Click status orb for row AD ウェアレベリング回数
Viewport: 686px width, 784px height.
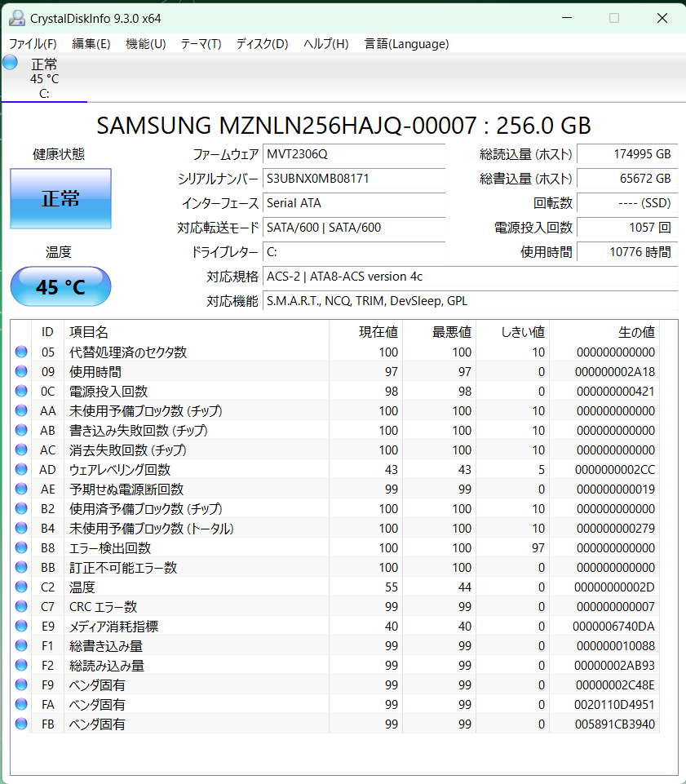[21, 469]
